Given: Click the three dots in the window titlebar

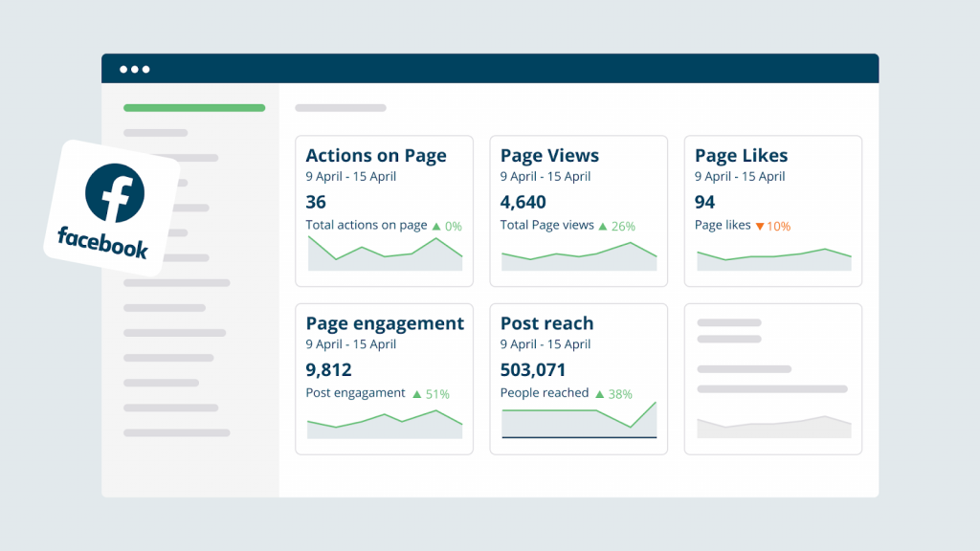Looking at the screenshot, I should tap(137, 68).
